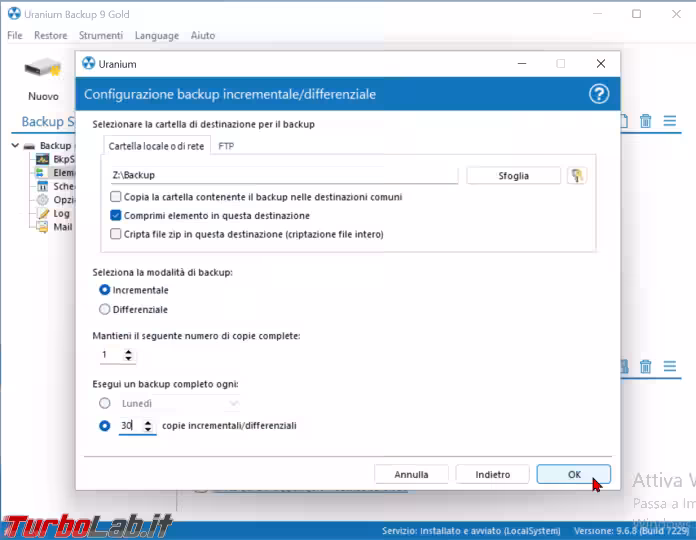Open the Language menu
The width and height of the screenshot is (696, 540).
157,35
